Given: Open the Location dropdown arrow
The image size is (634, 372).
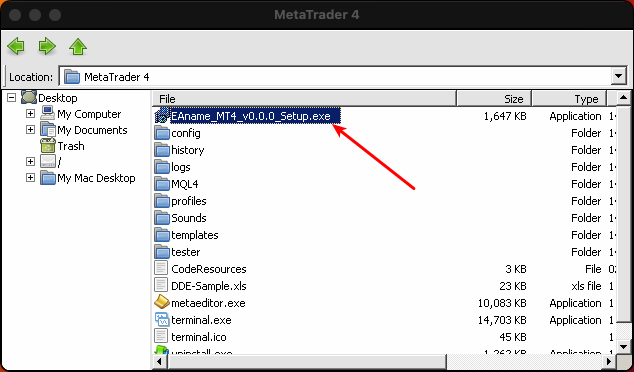Looking at the screenshot, I should point(618,76).
